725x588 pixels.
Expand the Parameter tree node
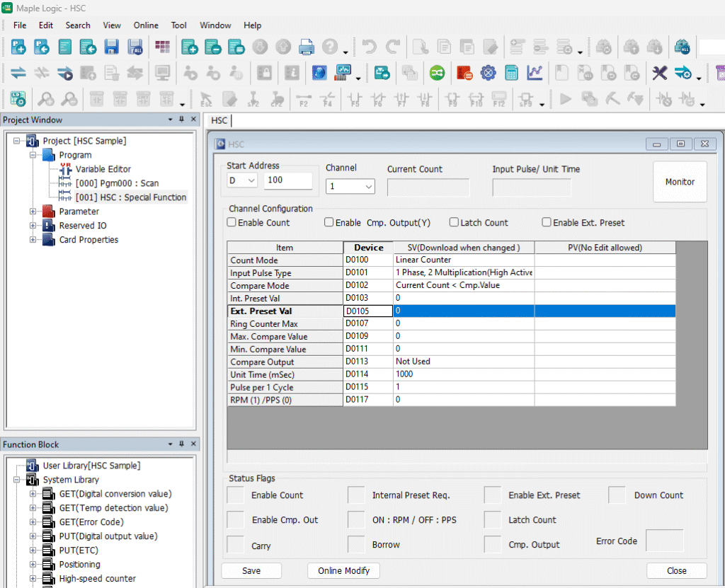[33, 212]
